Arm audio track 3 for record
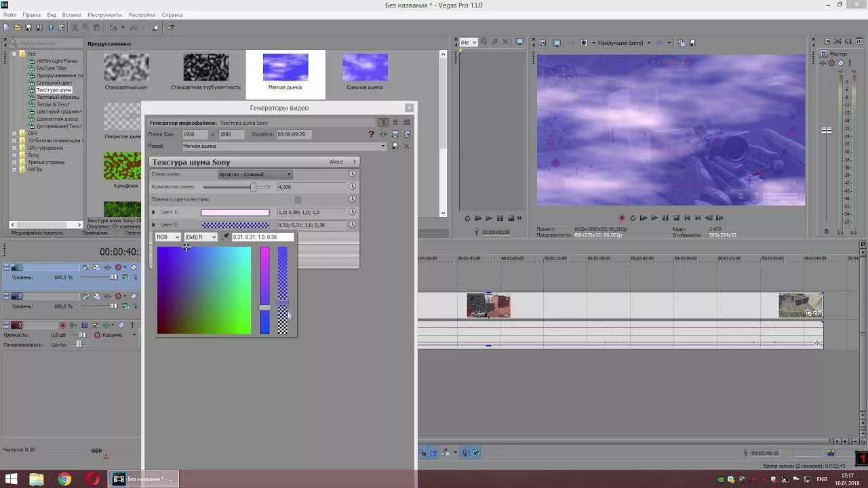868x488 pixels. (63, 325)
